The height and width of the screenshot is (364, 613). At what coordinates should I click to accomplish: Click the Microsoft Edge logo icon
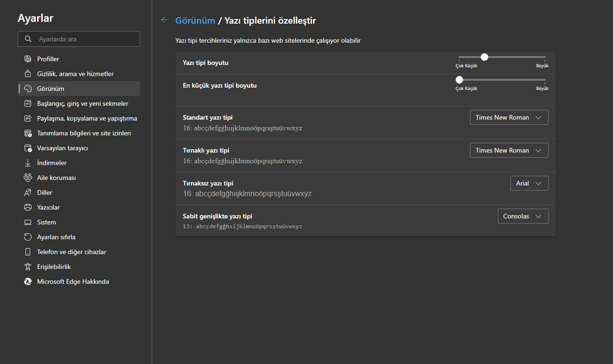coord(28,281)
